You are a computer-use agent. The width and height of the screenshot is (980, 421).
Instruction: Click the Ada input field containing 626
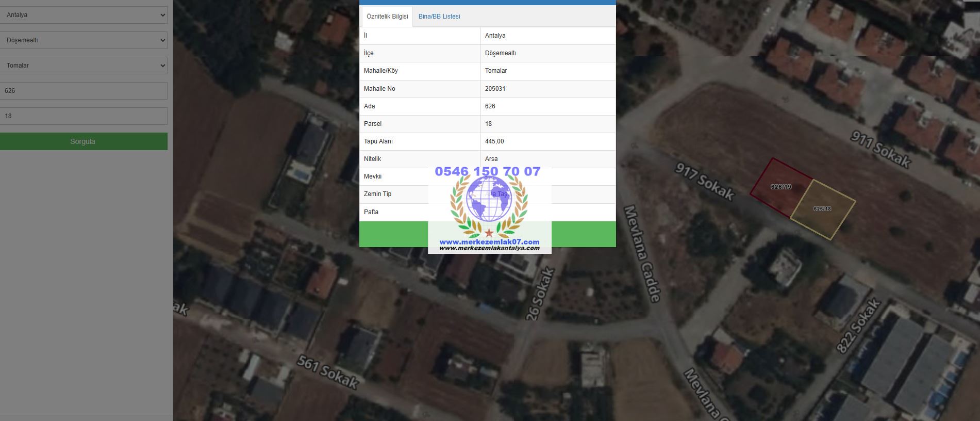tap(84, 91)
